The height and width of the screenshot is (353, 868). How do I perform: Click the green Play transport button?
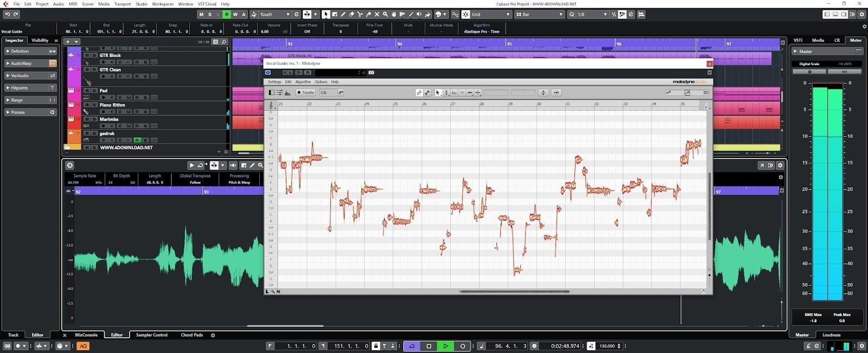(445, 346)
